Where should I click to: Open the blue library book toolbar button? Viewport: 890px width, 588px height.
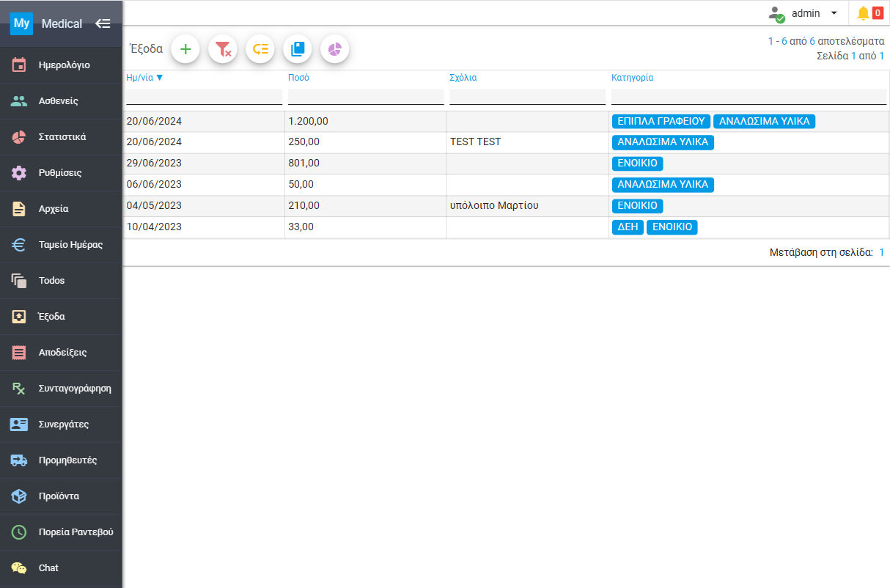tap(298, 49)
